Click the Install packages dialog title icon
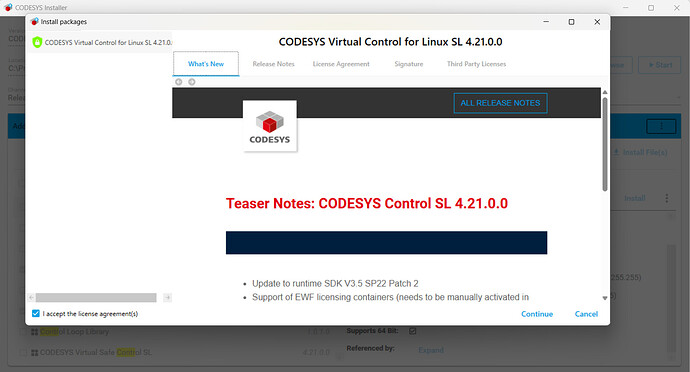Screen dimensions: 690x372 point(34,22)
